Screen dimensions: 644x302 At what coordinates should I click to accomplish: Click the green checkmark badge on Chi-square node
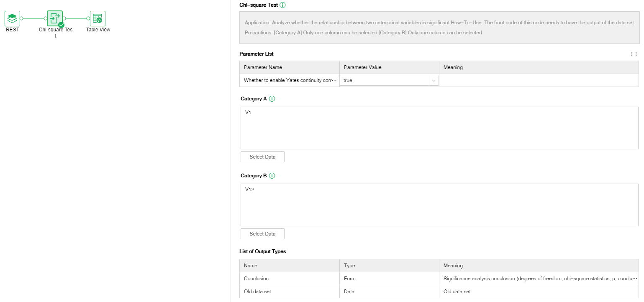(61, 25)
